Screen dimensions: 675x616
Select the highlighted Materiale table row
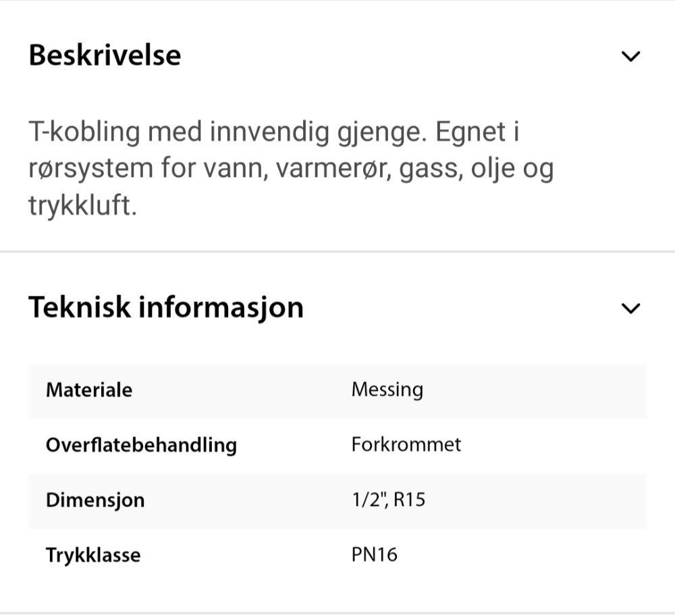click(x=337, y=390)
